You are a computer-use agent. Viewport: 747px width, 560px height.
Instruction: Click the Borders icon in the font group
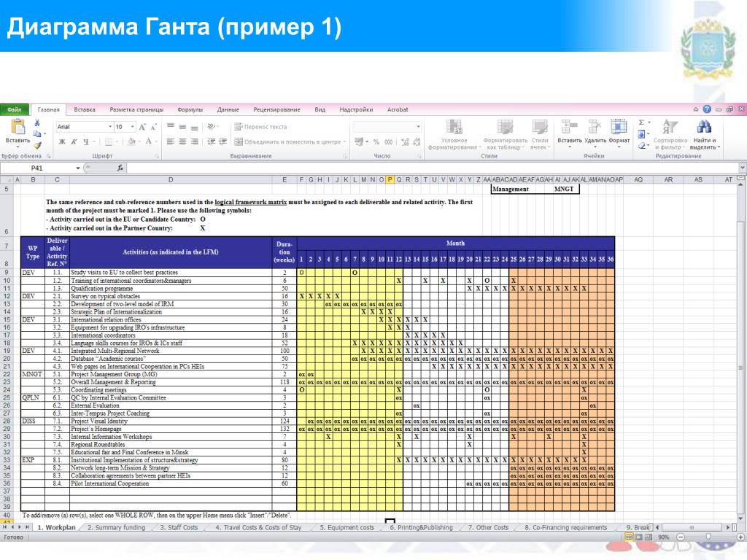109,142
